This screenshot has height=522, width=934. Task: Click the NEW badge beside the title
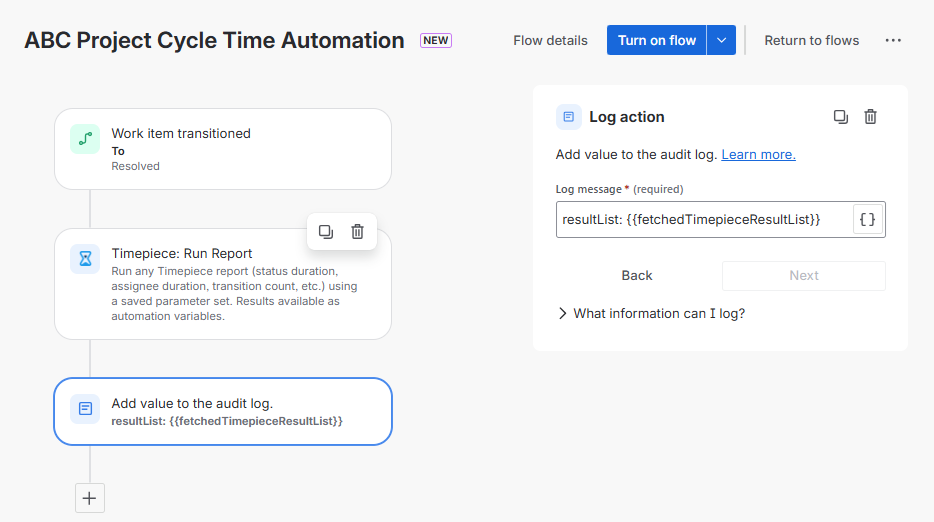(436, 41)
